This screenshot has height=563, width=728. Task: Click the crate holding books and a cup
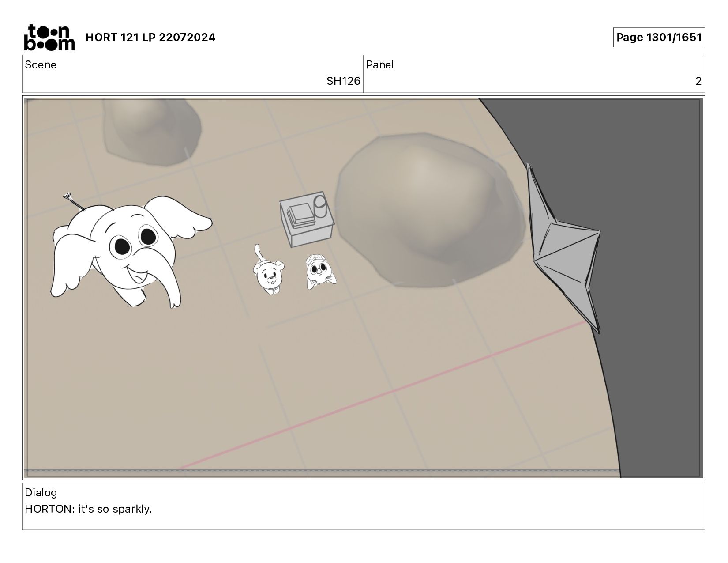(x=307, y=219)
